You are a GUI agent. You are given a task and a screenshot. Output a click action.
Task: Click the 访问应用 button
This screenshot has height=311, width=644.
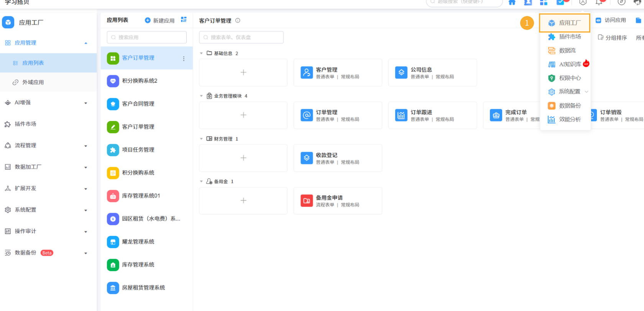[x=611, y=20]
